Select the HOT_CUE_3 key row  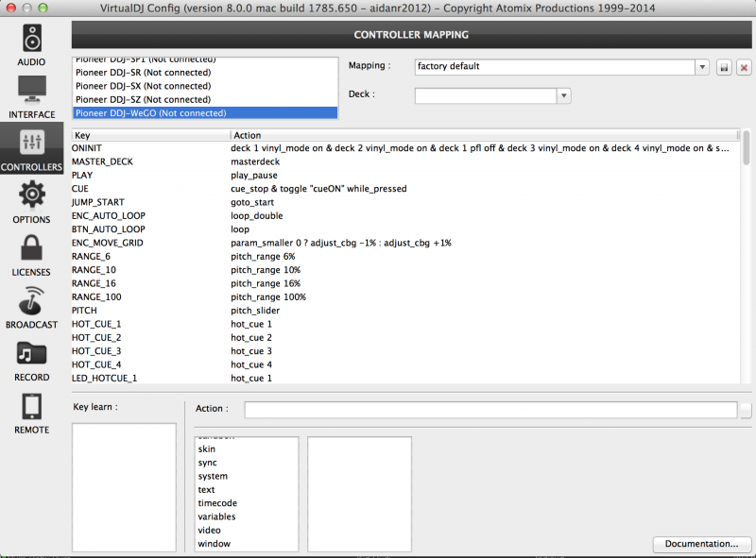point(405,351)
